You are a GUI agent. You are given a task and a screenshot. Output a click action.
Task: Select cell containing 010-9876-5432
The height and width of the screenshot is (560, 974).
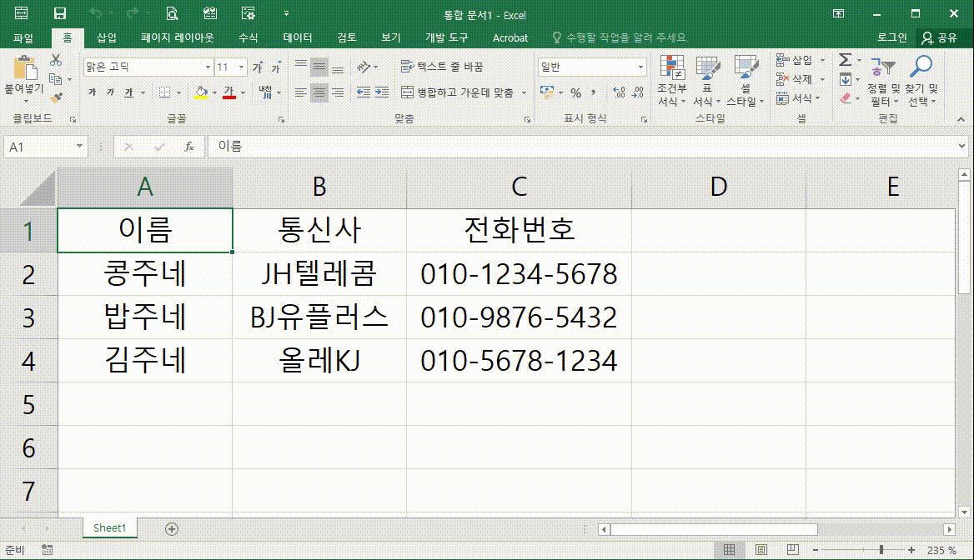click(x=519, y=317)
